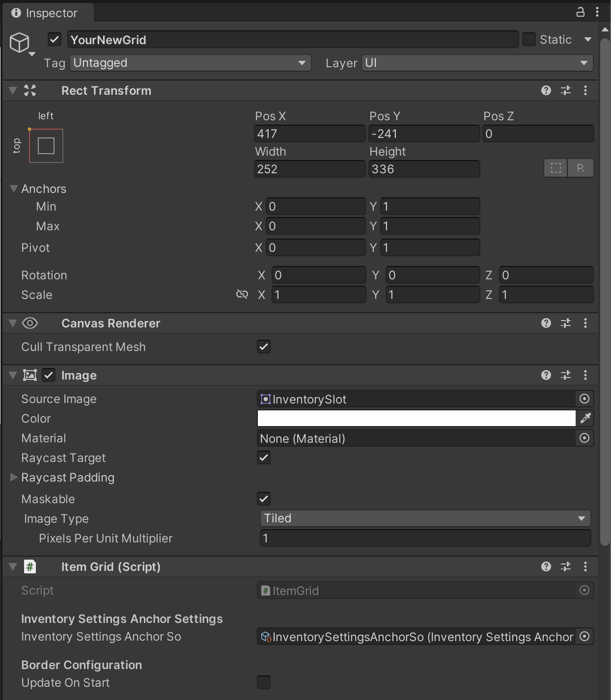
Task: Open Rect Transform help via question mark icon
Action: 546,90
